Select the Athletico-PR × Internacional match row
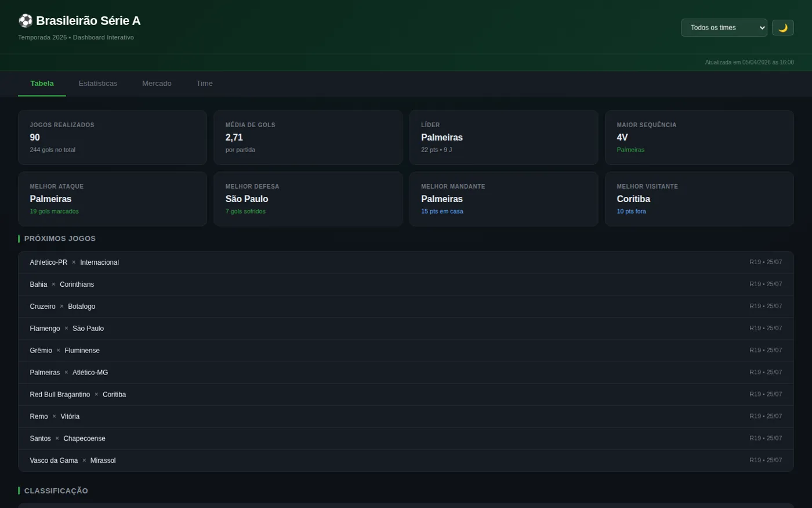Screen dimensions: 812x508 (406, 262)
